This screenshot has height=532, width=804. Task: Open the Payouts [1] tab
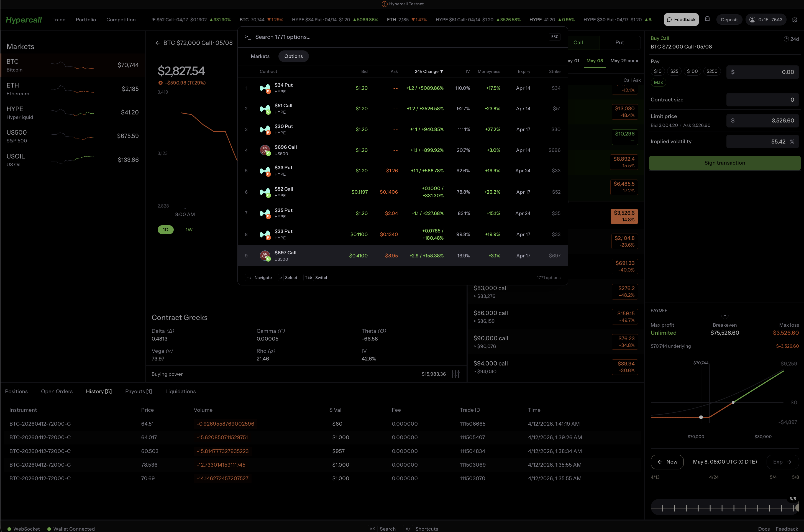139,391
